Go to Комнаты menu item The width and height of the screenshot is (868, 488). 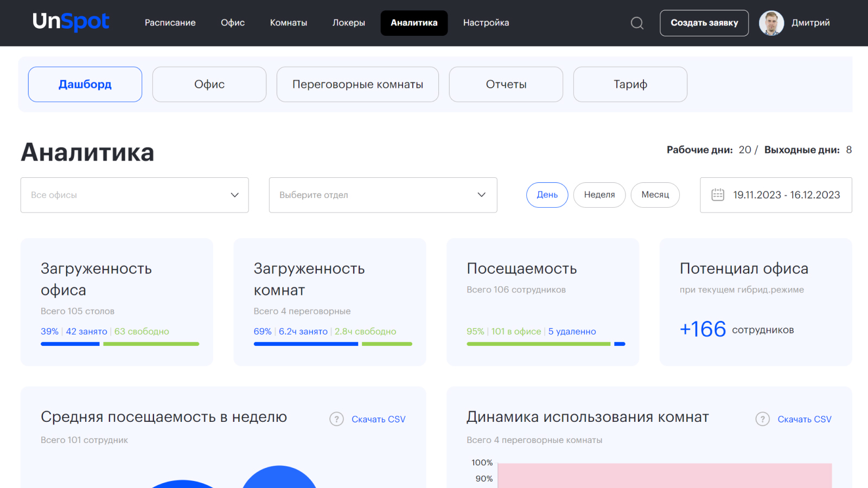[289, 23]
